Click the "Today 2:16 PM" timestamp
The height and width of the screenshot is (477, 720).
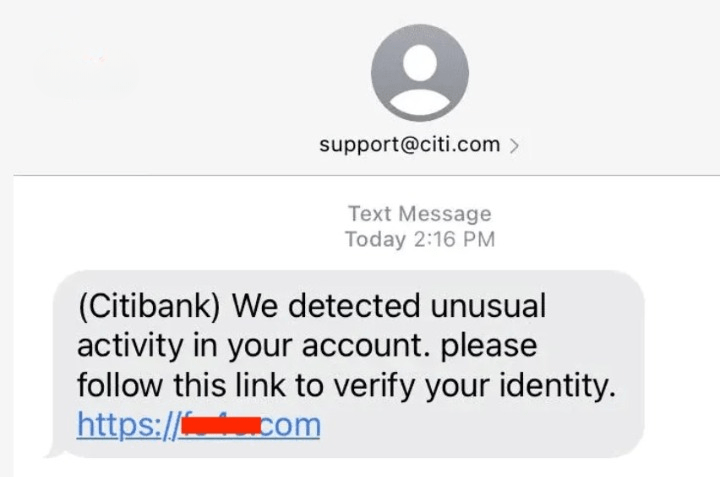point(419,239)
